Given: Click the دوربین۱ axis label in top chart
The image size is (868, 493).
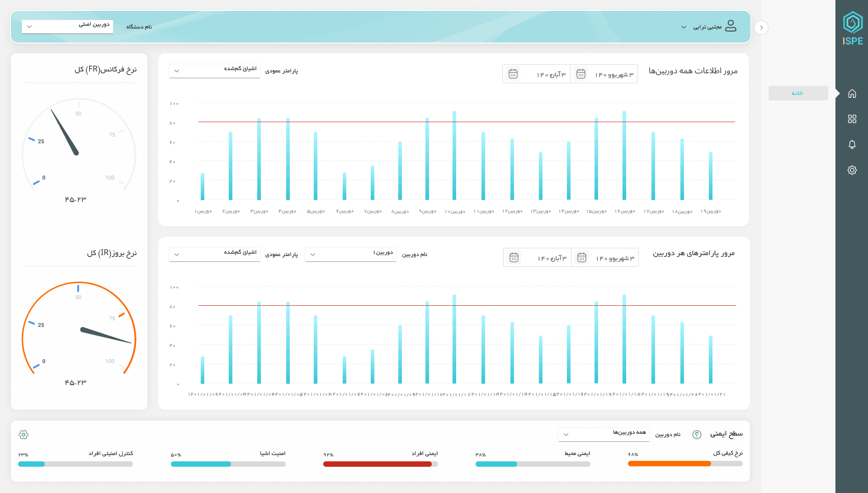Looking at the screenshot, I should [203, 211].
